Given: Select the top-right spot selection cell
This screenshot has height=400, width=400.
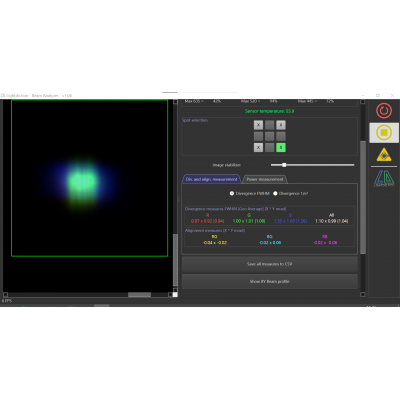Looking at the screenshot, I should coord(281,125).
